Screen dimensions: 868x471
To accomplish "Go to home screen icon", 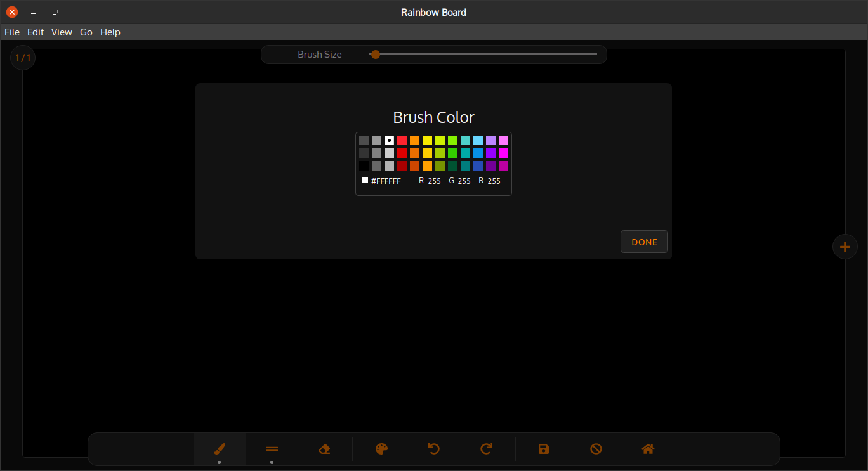I will (x=648, y=449).
